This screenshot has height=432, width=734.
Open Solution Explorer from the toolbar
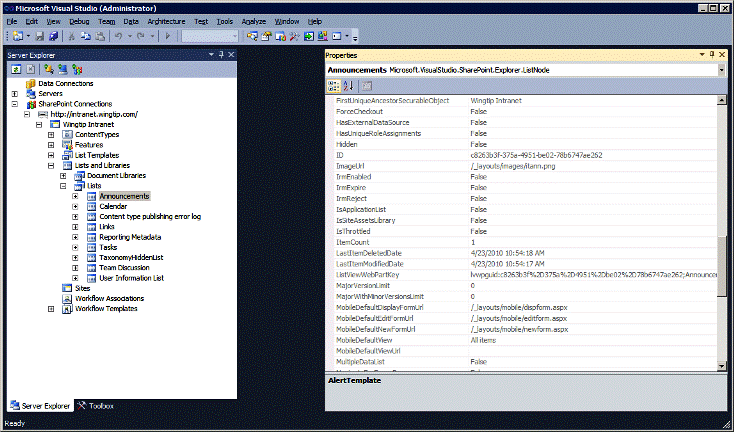pyautogui.click(x=252, y=36)
